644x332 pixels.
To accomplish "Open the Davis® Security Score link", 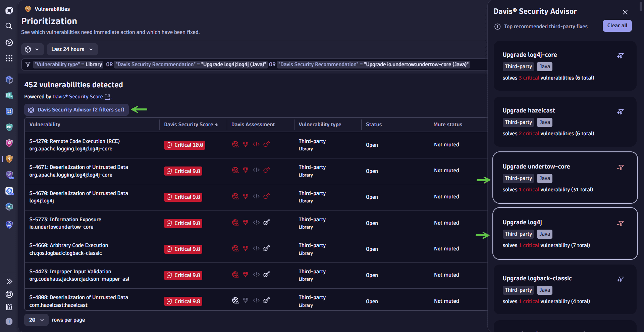I will 77,97.
